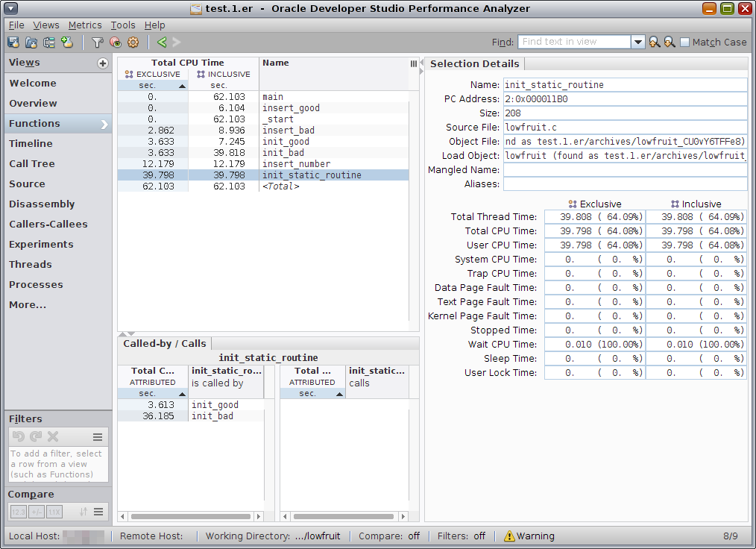Add a view with the plus icon
Viewport: 756px width, 549px height.
(103, 63)
